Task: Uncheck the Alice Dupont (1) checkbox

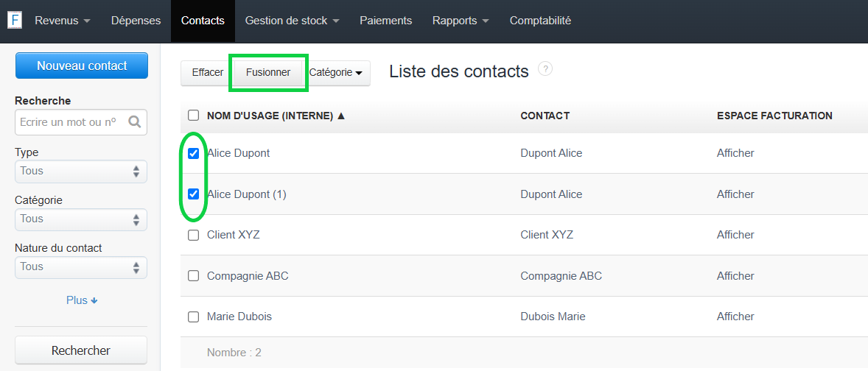Action: [193, 194]
